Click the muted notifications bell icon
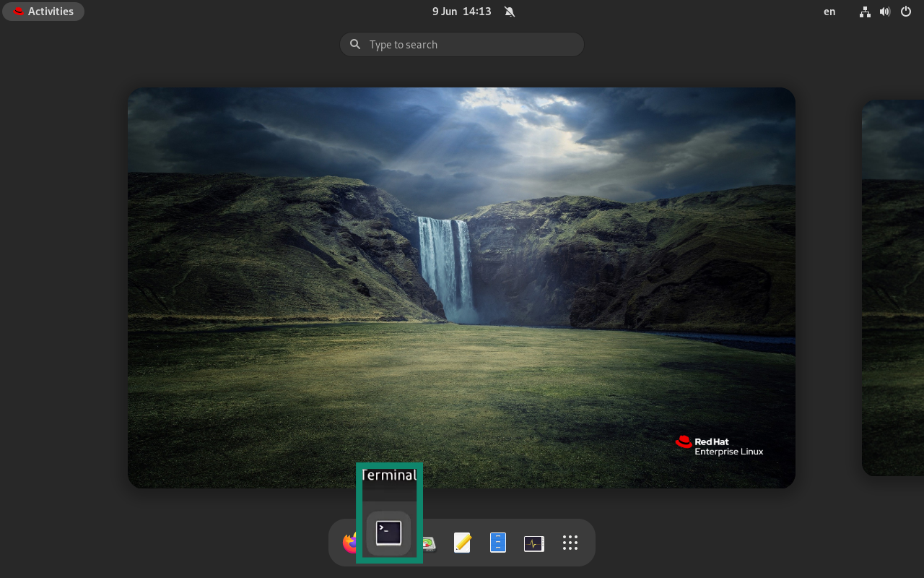The image size is (924, 578). tap(510, 12)
